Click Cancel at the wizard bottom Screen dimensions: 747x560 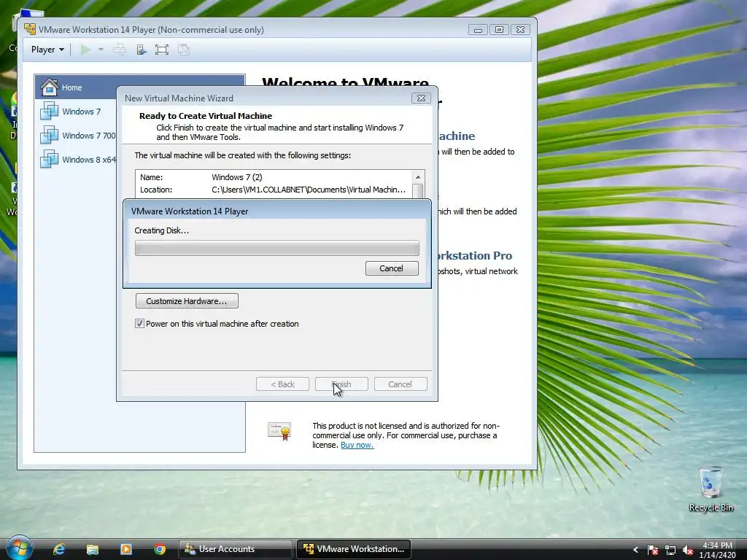point(400,384)
